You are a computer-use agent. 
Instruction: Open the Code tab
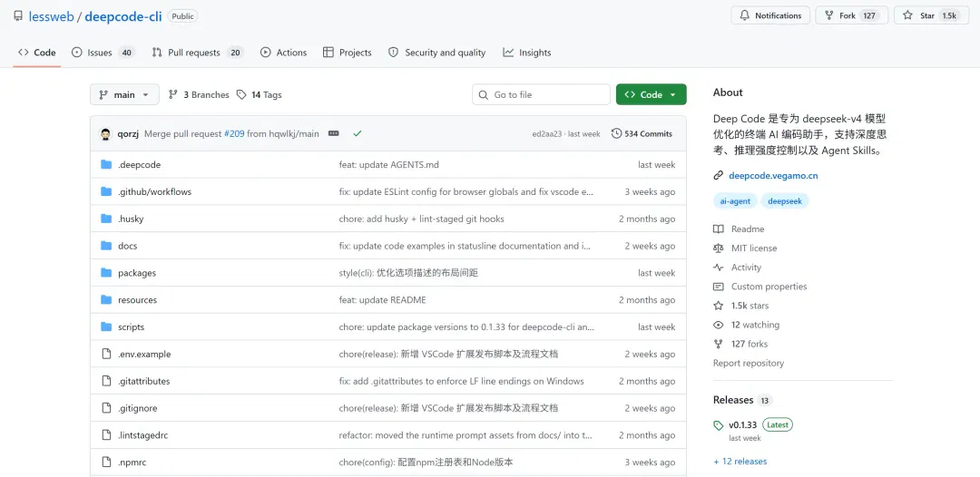(37, 53)
